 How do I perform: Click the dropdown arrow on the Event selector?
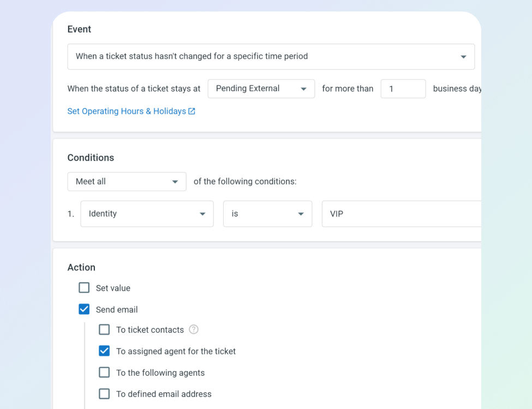pos(463,56)
